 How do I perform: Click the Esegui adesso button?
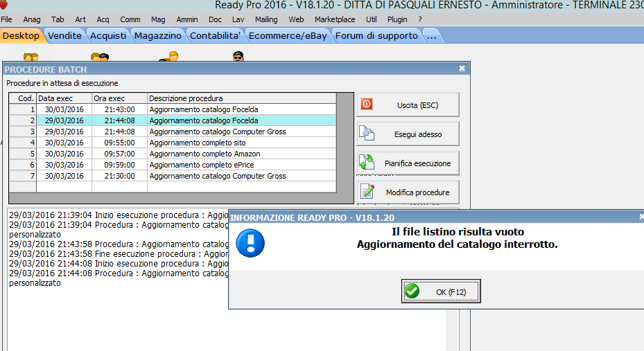(408, 134)
